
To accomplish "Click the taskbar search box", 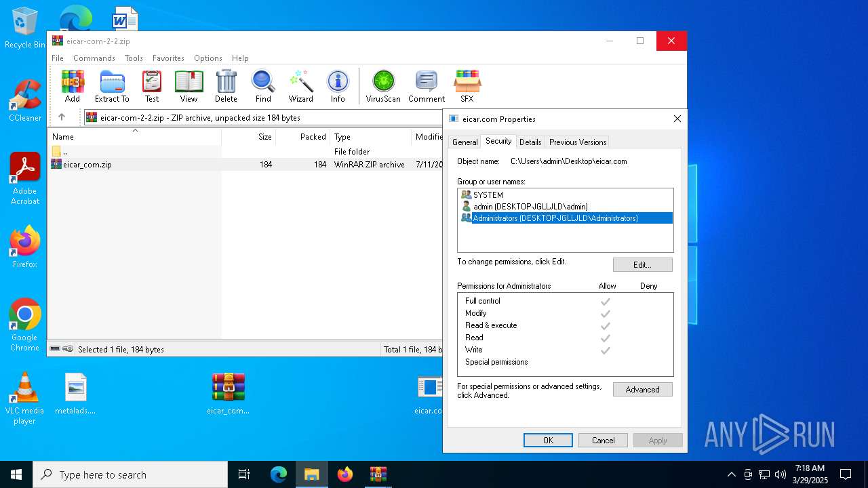I will coord(130,474).
